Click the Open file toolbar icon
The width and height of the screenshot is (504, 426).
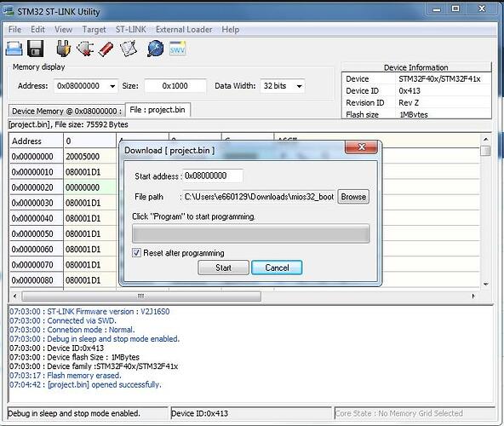(14, 49)
